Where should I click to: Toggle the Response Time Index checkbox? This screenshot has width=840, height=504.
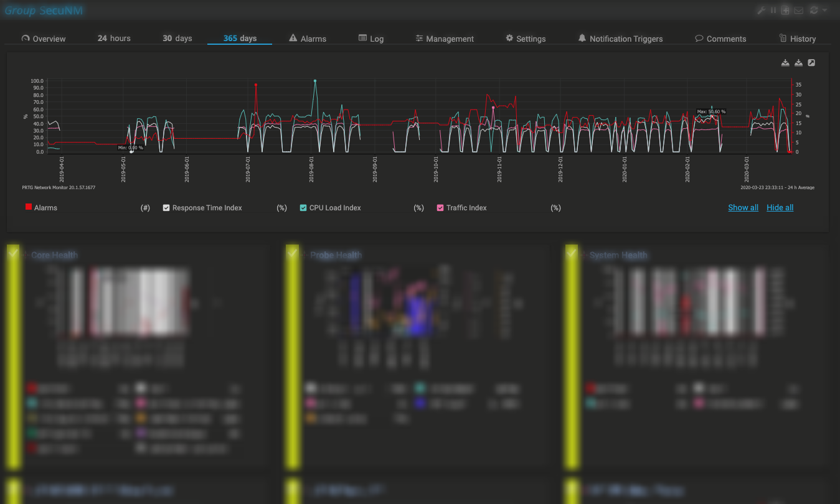coord(166,208)
